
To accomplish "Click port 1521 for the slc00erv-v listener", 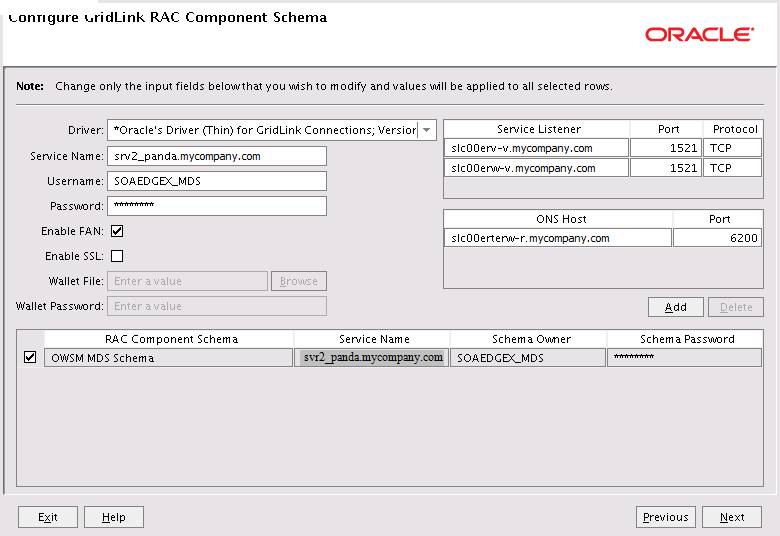I will 666,148.
